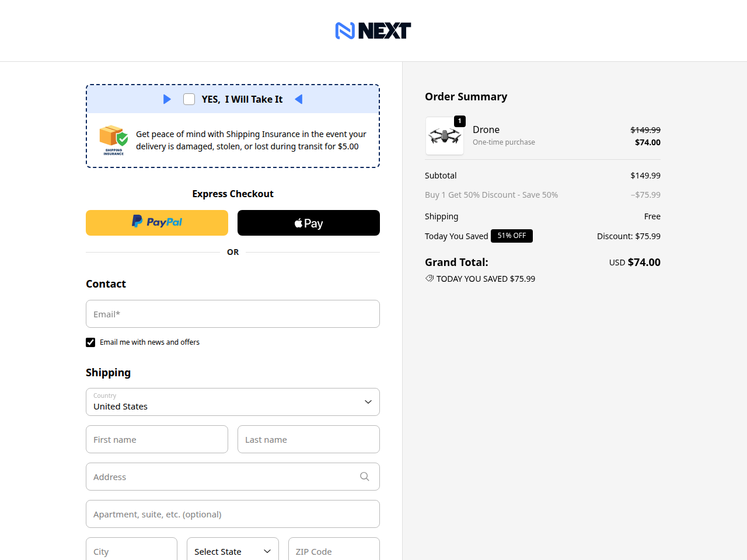747x560 pixels.
Task: Click the quantity badge on drone image
Action: pos(460,121)
